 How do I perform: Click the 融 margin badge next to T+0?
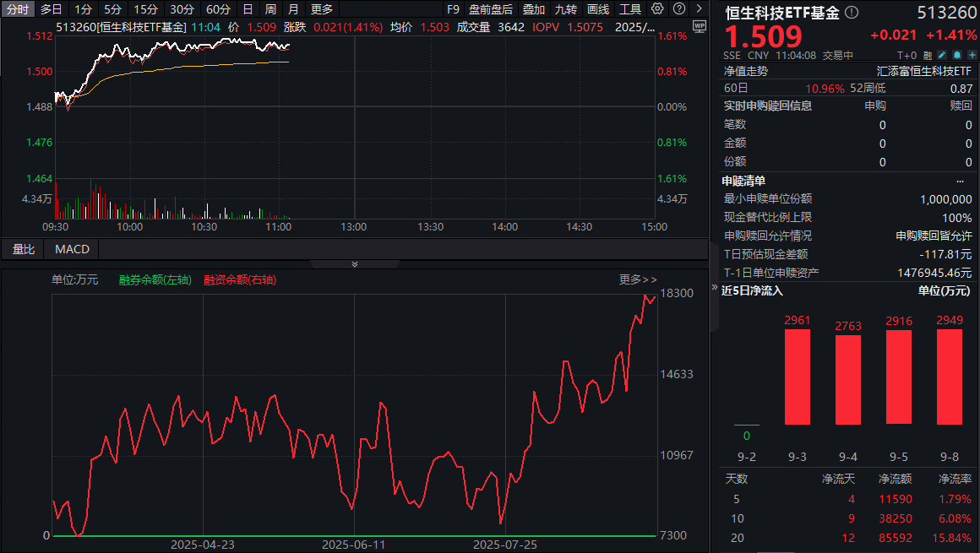928,54
